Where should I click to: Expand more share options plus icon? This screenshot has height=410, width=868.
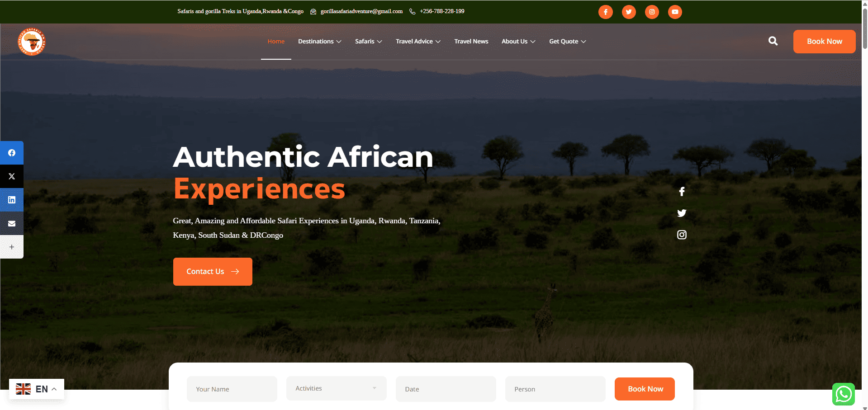(x=12, y=247)
